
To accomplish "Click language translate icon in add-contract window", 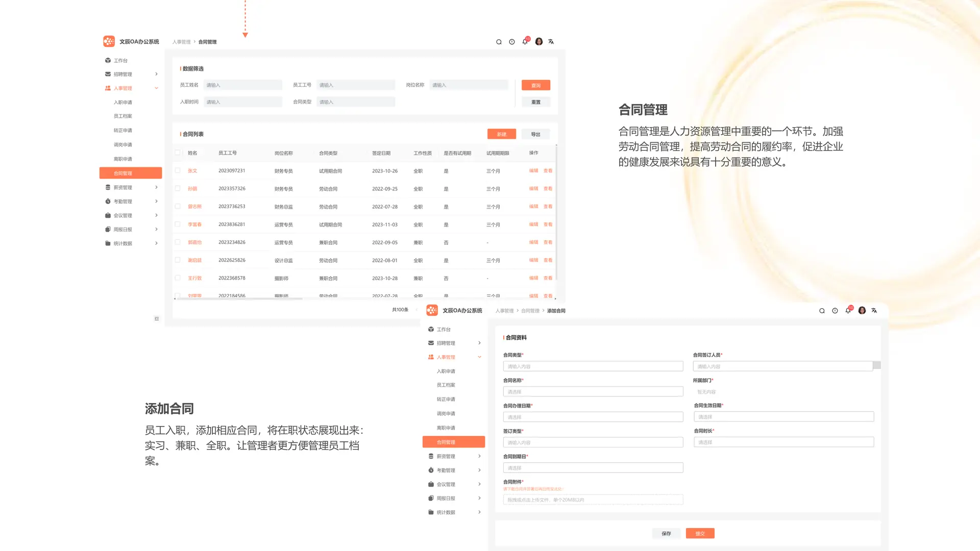I will pyautogui.click(x=874, y=311).
